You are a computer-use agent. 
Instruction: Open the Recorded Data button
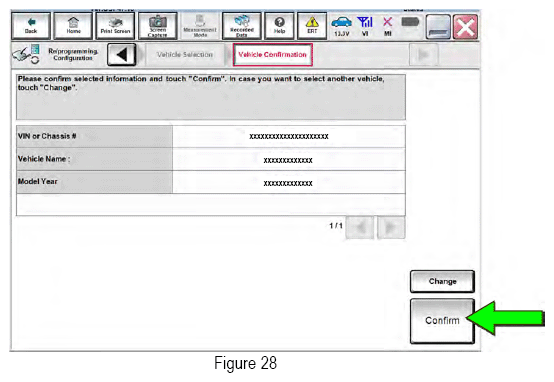(242, 26)
